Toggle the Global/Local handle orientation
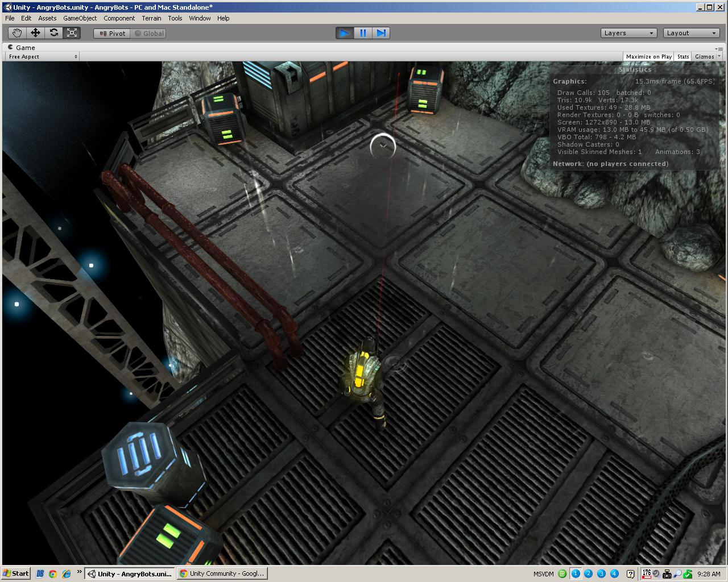 coord(148,34)
